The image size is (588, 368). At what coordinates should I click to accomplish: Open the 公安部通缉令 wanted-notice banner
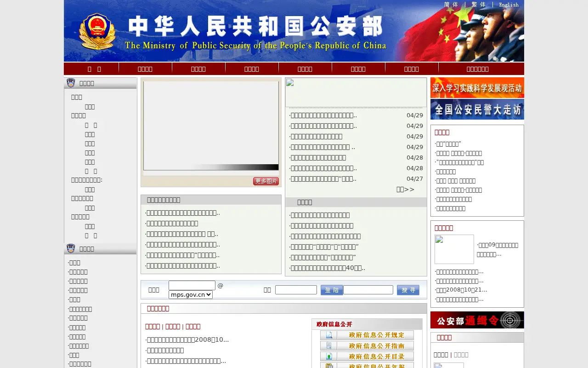point(477,320)
